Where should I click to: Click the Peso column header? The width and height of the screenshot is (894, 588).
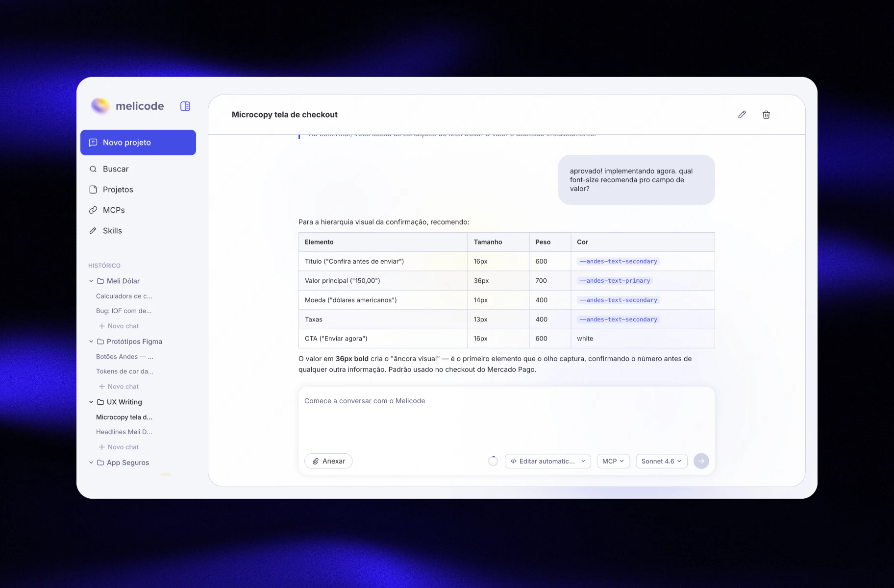550,242
